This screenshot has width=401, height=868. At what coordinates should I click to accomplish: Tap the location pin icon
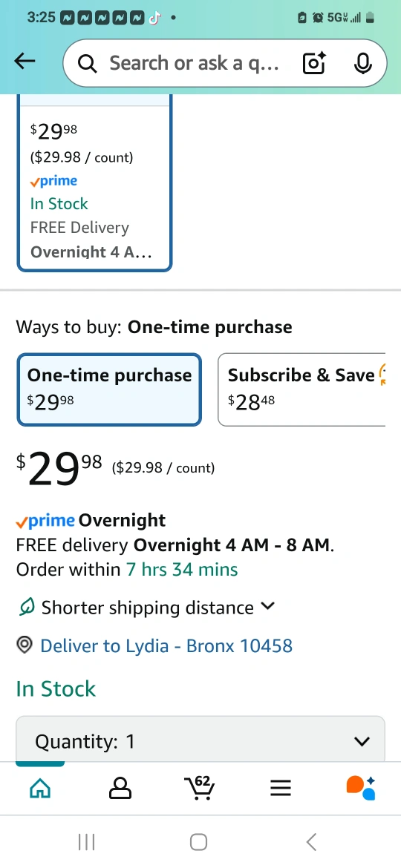(x=25, y=645)
